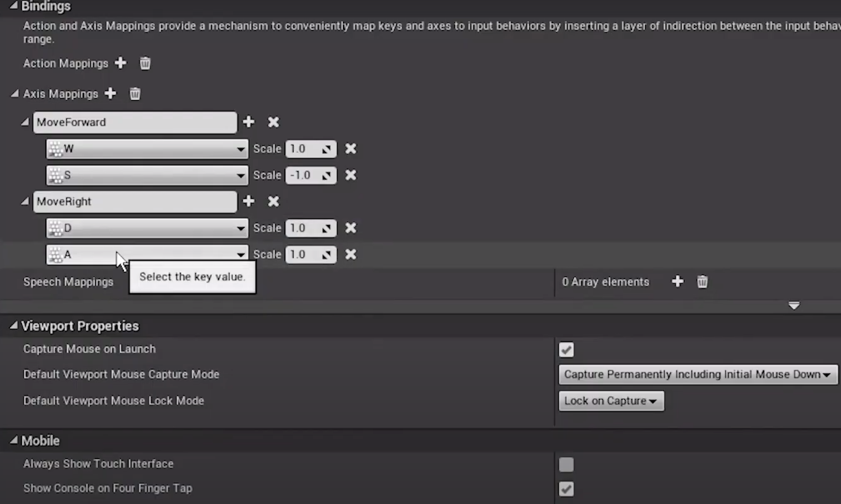Image resolution: width=841 pixels, height=504 pixels.
Task: Open the Lock on Capture dropdown
Action: click(x=611, y=401)
